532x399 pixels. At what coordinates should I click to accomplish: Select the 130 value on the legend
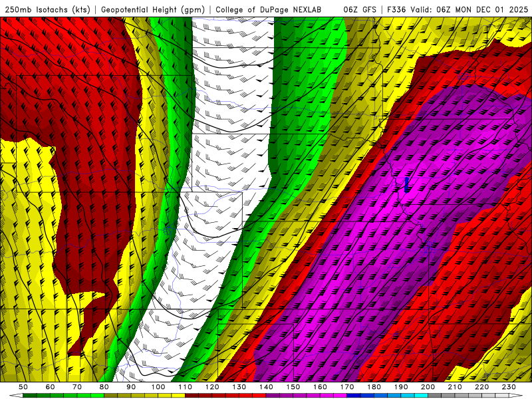point(239,387)
